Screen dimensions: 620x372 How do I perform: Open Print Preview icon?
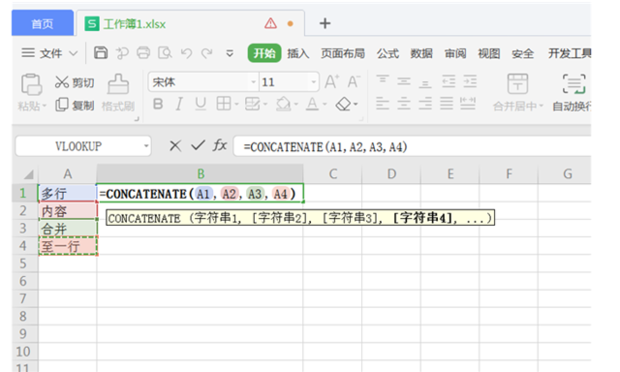pos(165,53)
